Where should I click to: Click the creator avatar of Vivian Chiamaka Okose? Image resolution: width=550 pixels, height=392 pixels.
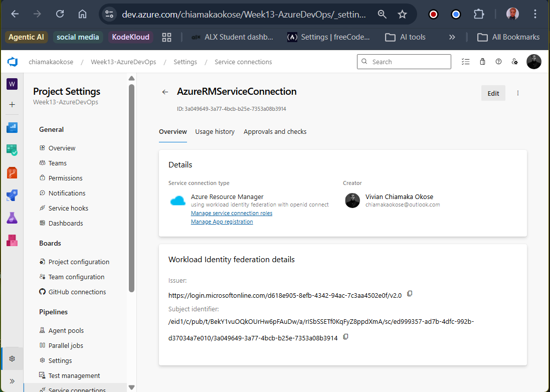click(352, 201)
